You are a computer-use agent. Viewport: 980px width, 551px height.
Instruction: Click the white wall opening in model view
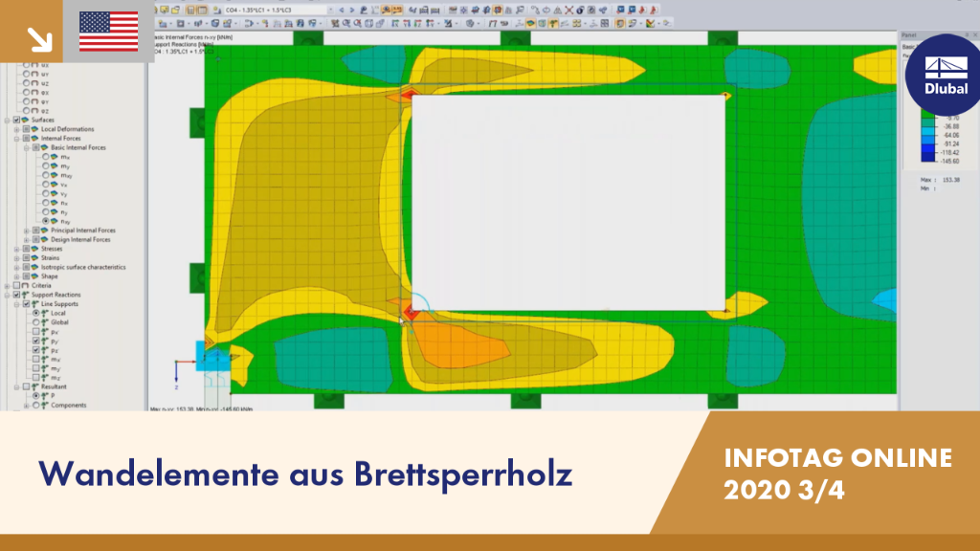(x=568, y=203)
